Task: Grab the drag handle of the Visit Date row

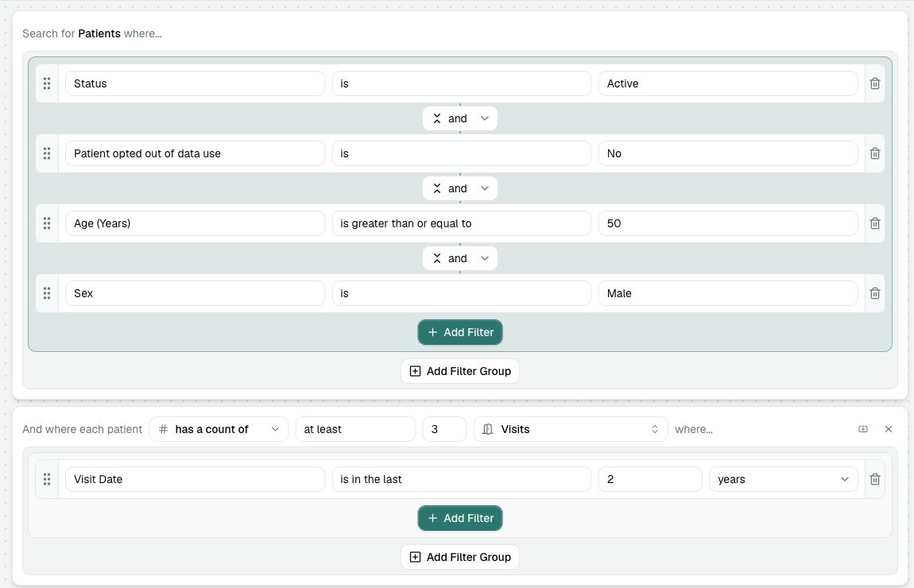Action: 47,479
